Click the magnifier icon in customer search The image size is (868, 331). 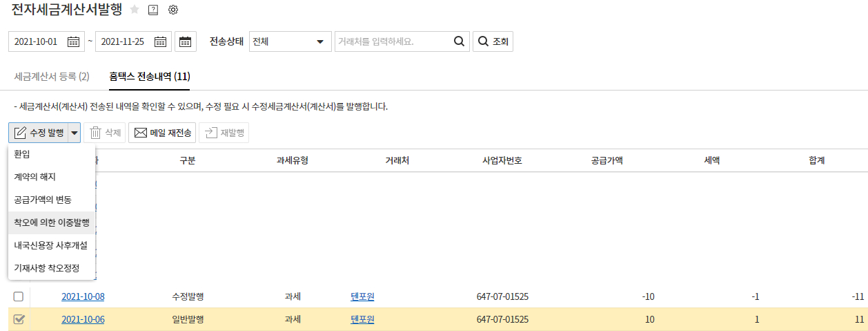pyautogui.click(x=459, y=41)
